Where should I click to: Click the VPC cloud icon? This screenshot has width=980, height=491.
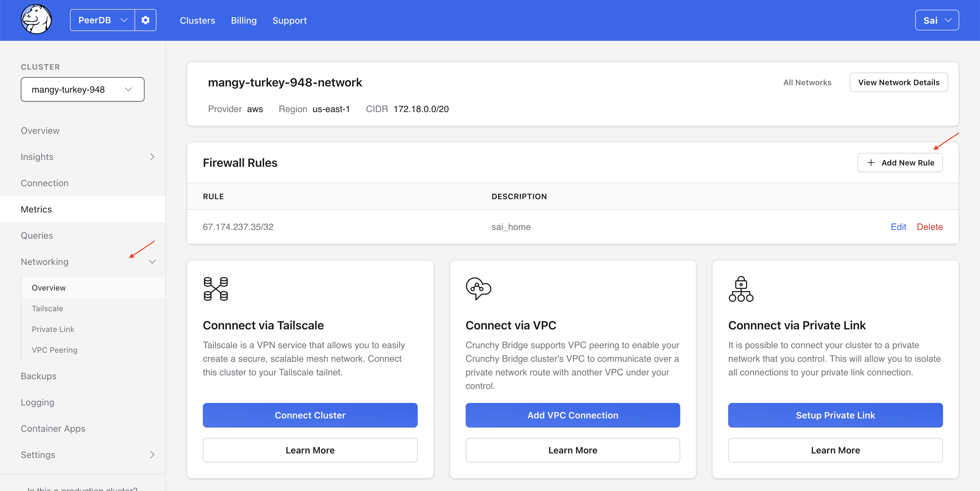[x=478, y=289]
